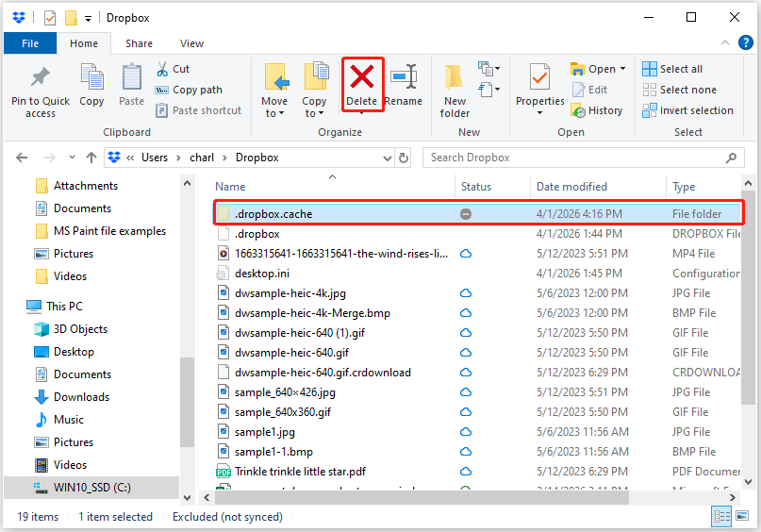761x532 pixels.
Task: Show file History
Action: pyautogui.click(x=597, y=110)
